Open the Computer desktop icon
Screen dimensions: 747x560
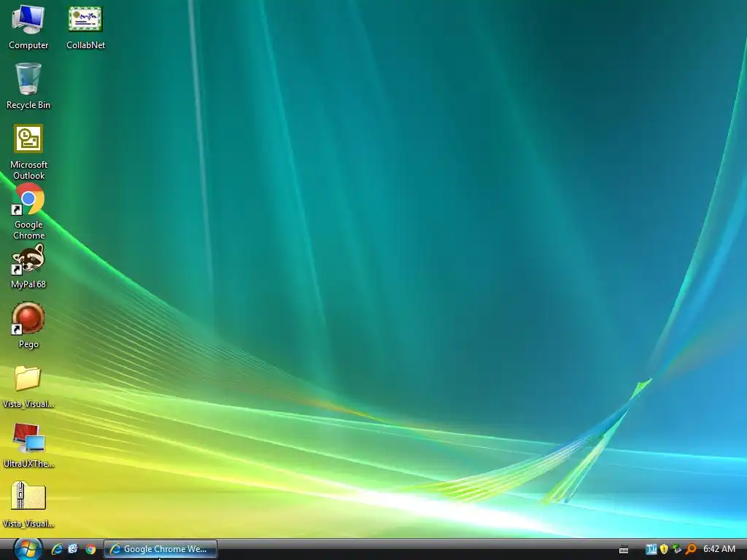tap(28, 27)
